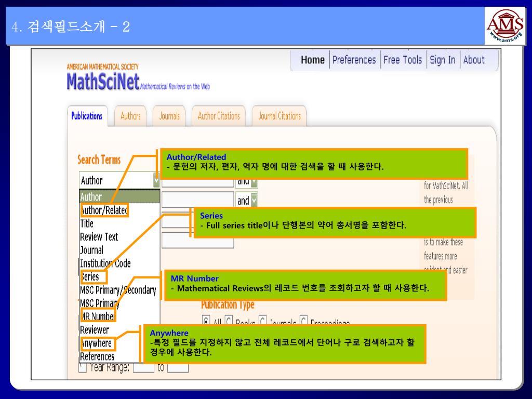
Task: Switch to the Journal Citations tab
Action: pyautogui.click(x=280, y=116)
